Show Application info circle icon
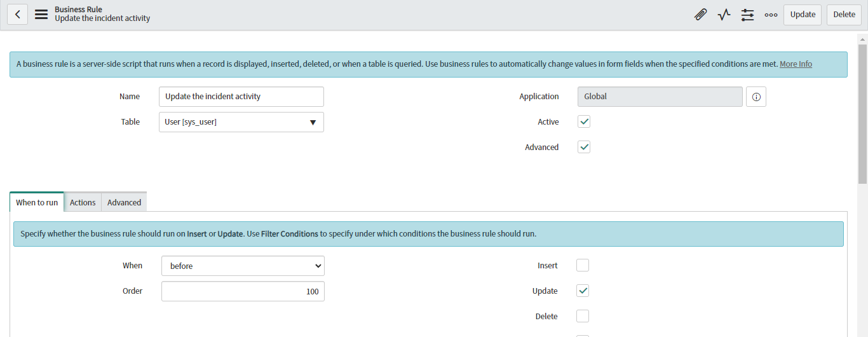868x337 pixels. (x=756, y=97)
